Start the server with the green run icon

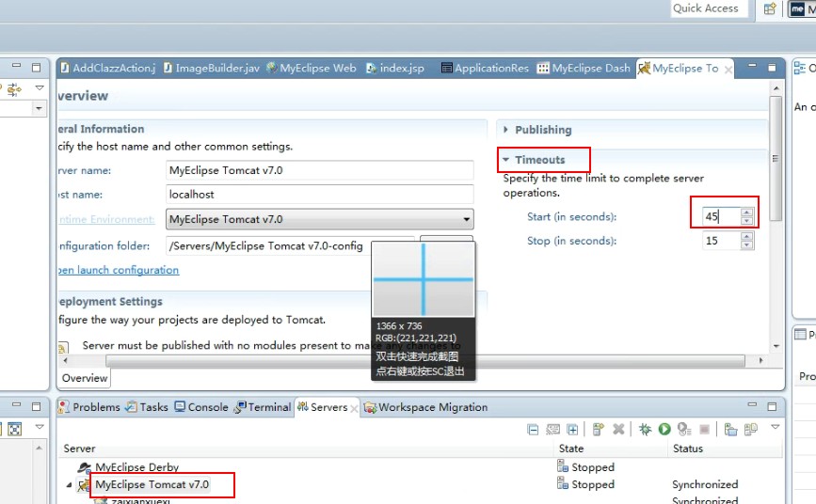(664, 430)
